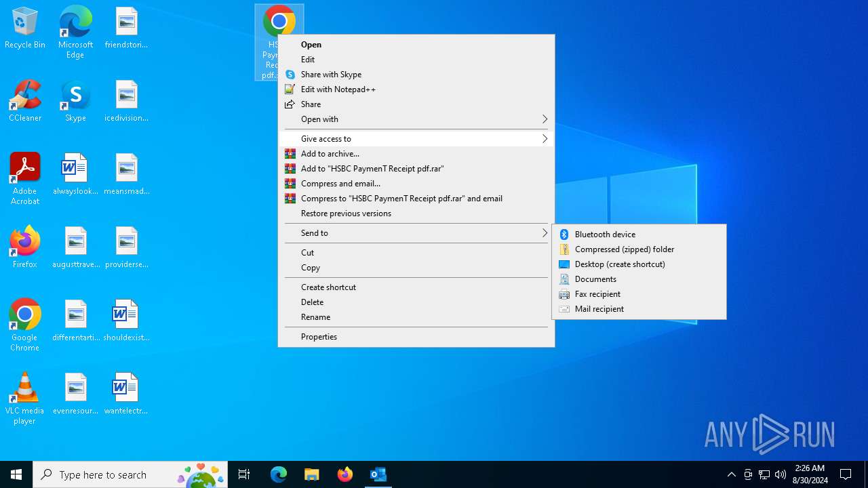The width and height of the screenshot is (868, 488).
Task: Open the Firefox desktop shortcut
Action: 25,248
